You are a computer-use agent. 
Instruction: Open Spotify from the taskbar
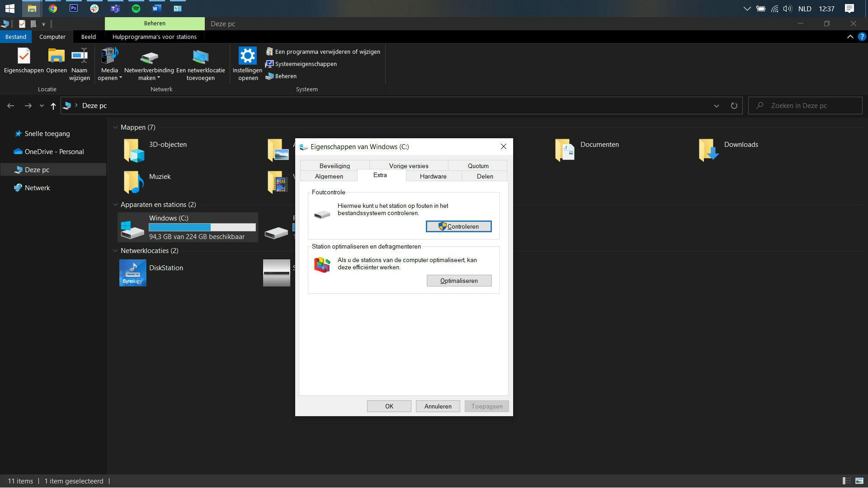click(x=136, y=8)
